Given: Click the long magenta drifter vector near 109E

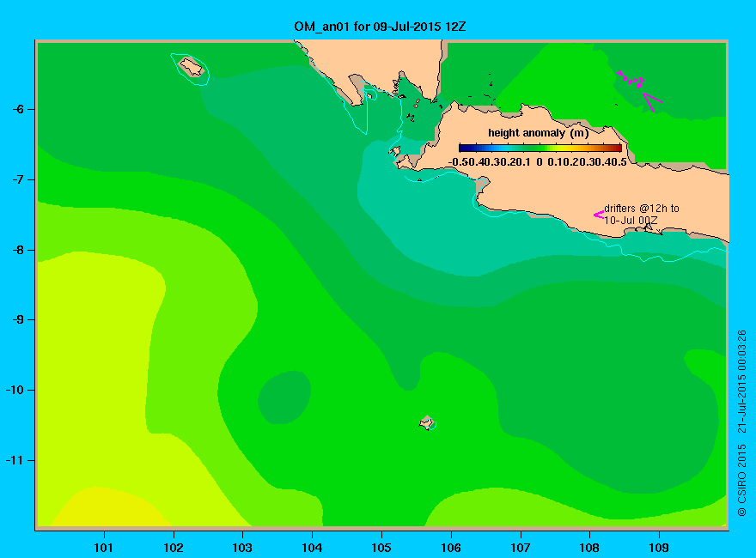Looking at the screenshot, I should click(653, 102).
